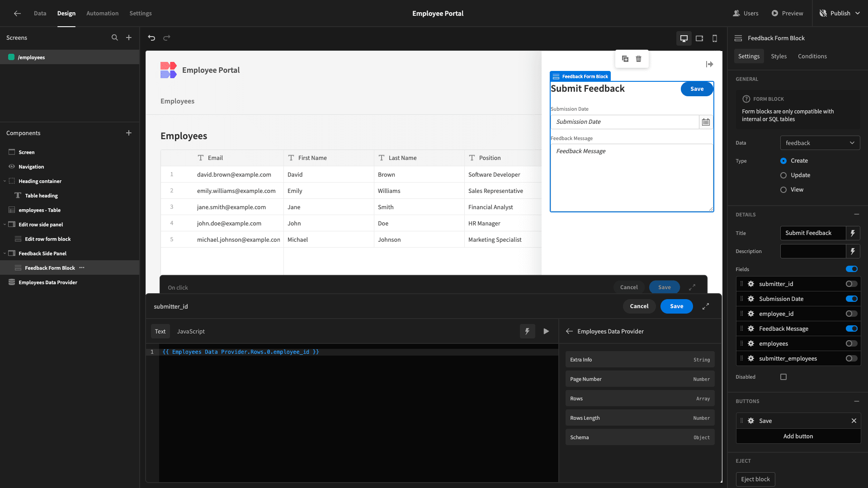Open settings gear for Save button item
Image resolution: width=868 pixels, height=488 pixels.
click(x=751, y=421)
